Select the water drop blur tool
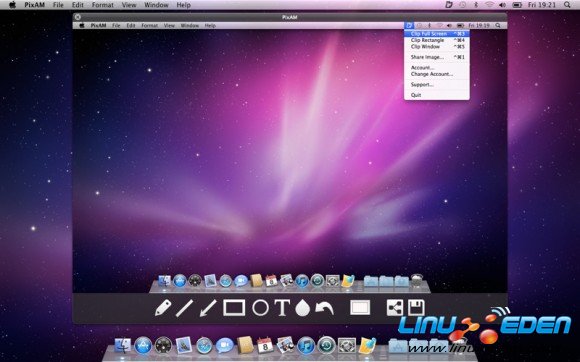The image size is (580, 362). [x=302, y=308]
